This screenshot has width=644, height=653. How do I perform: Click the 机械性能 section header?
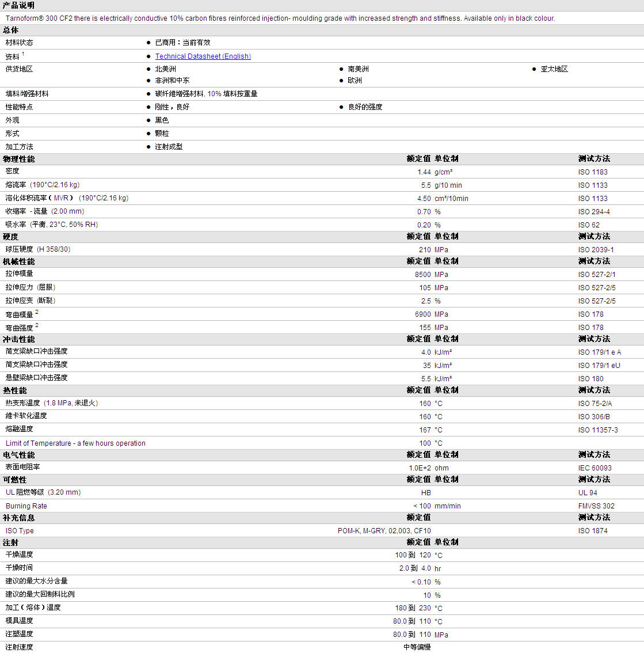pos(19,261)
